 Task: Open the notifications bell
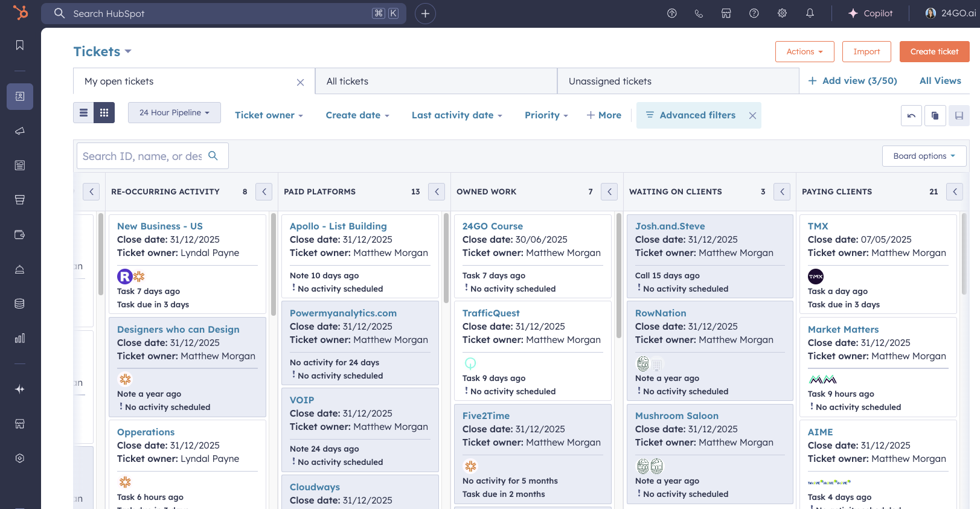tap(810, 13)
